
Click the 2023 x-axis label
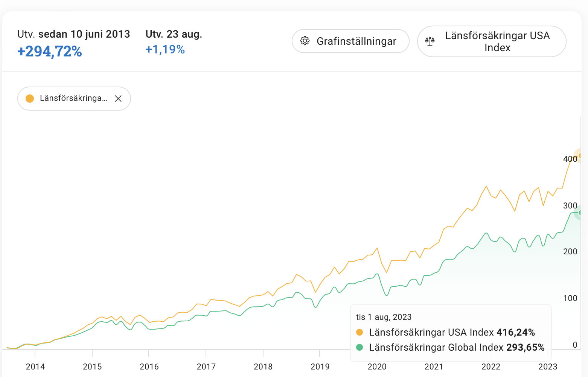pyautogui.click(x=548, y=366)
